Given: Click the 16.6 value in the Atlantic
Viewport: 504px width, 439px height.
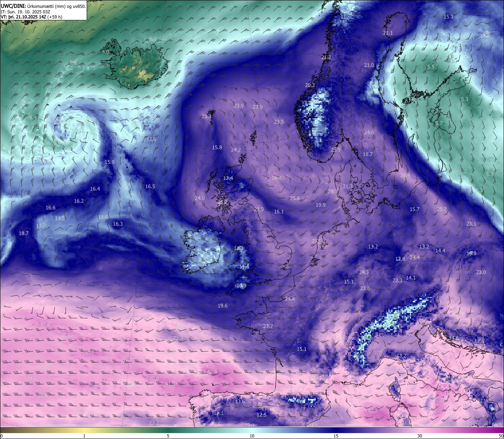Looking at the screenshot, I should pos(50,208).
